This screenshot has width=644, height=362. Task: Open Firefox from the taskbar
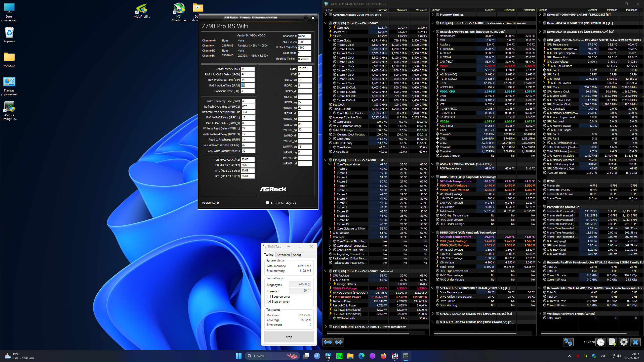[x=383, y=356]
